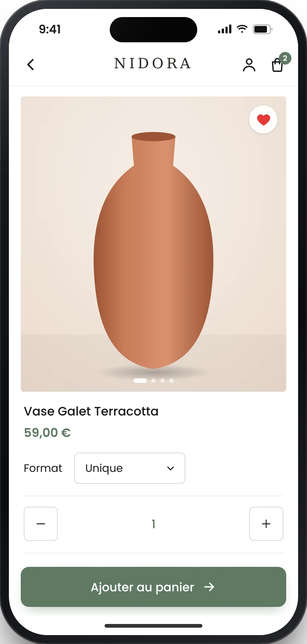Click the arrow inside Ajouter au panier

209,587
